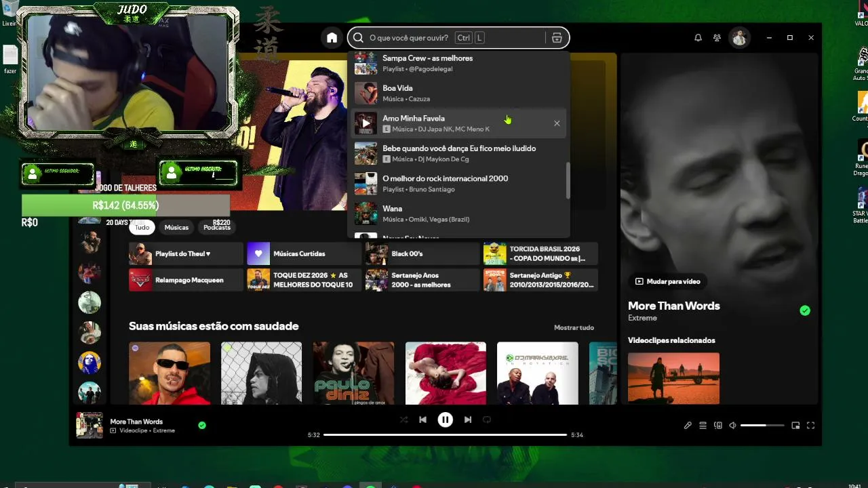Toggle shuffle in the player bar
Viewport: 868px width, 488px height.
[x=404, y=420]
